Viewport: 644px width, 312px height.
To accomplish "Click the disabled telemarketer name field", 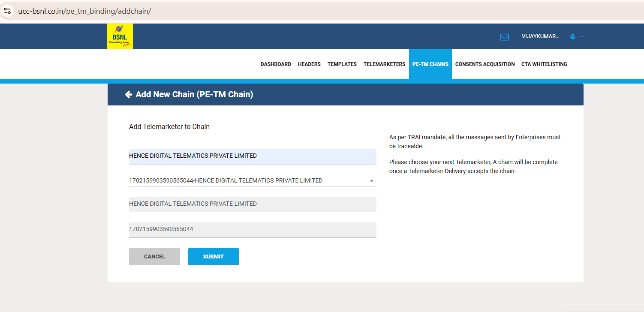I will pyautogui.click(x=253, y=204).
